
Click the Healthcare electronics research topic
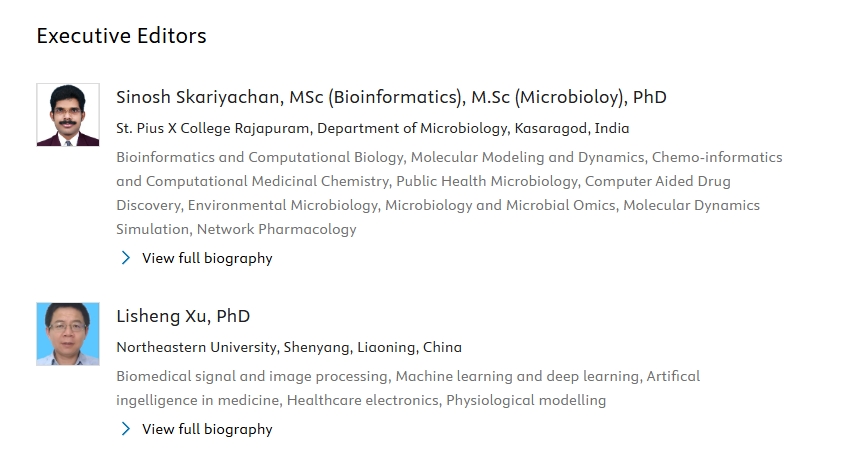click(x=362, y=400)
